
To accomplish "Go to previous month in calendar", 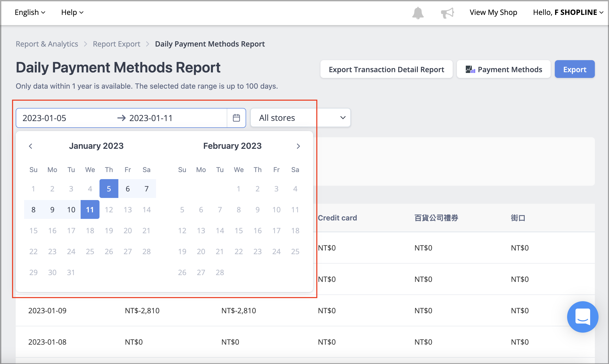I will tap(30, 146).
